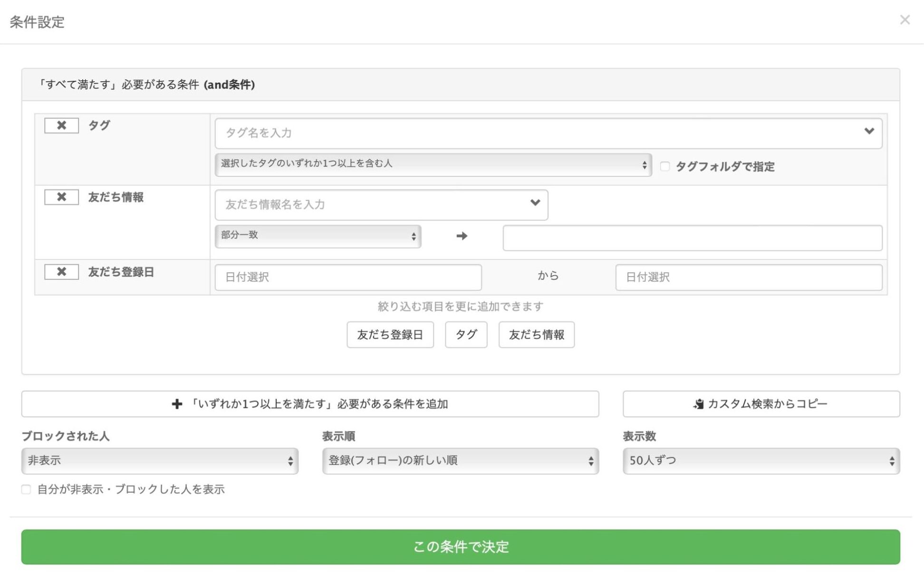Open the 表示順 sort order dropdown
Viewport: 924px width, 584px height.
point(460,460)
